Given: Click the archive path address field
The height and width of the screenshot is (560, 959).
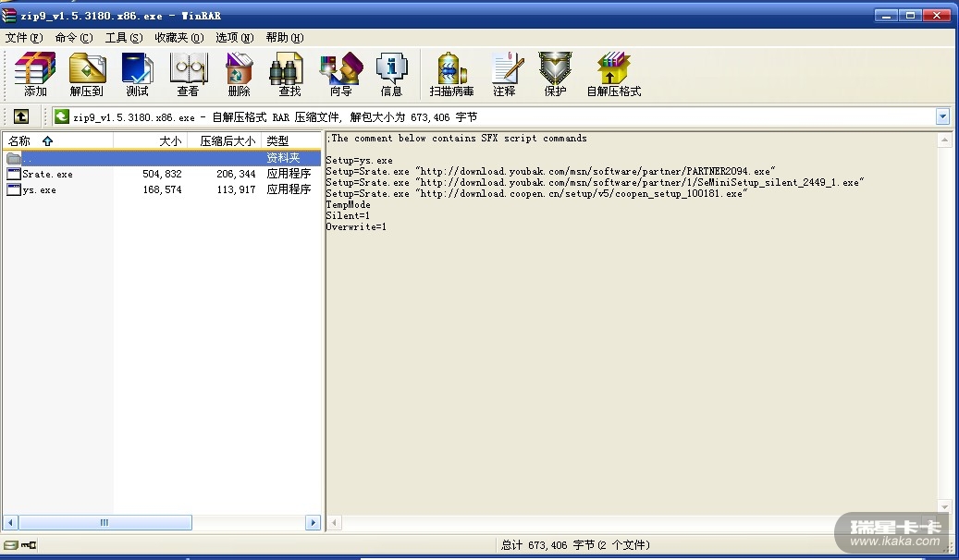Looking at the screenshot, I should (x=501, y=116).
